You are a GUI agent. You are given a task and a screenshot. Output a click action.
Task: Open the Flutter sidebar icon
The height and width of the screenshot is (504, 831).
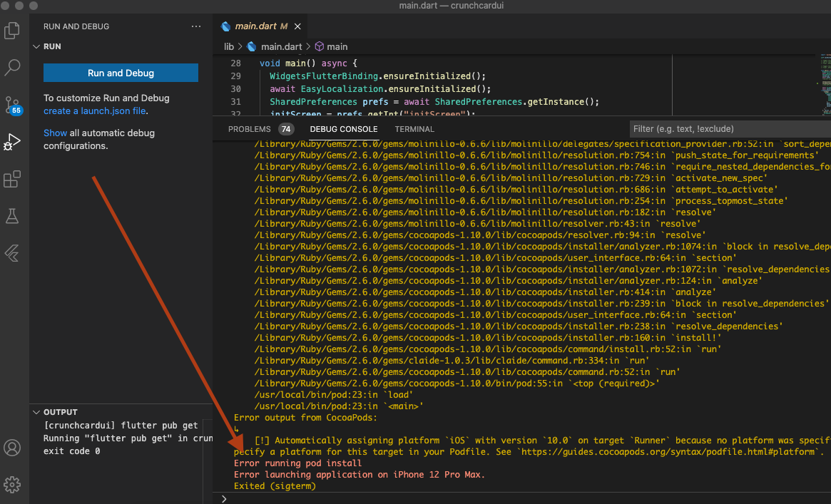click(12, 253)
